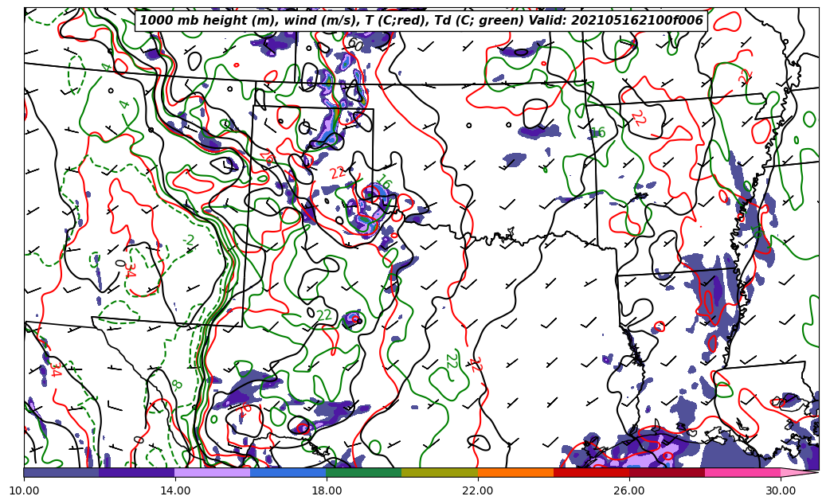
Task: Click the 30.00 colorbar tick label
Action: [x=781, y=490]
